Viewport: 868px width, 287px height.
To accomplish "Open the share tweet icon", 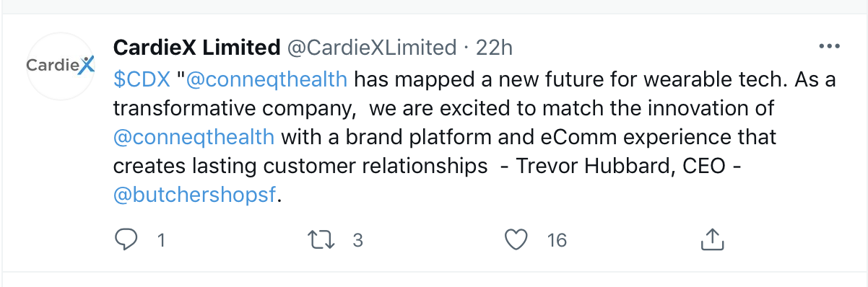I will (712, 239).
